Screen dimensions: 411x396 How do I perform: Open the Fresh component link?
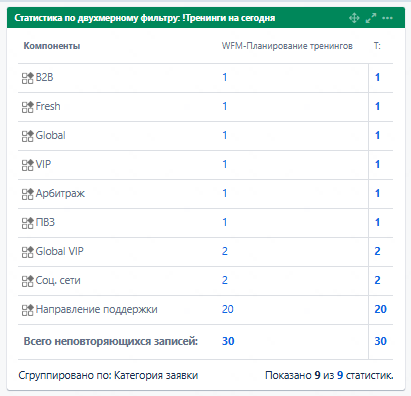click(48, 106)
